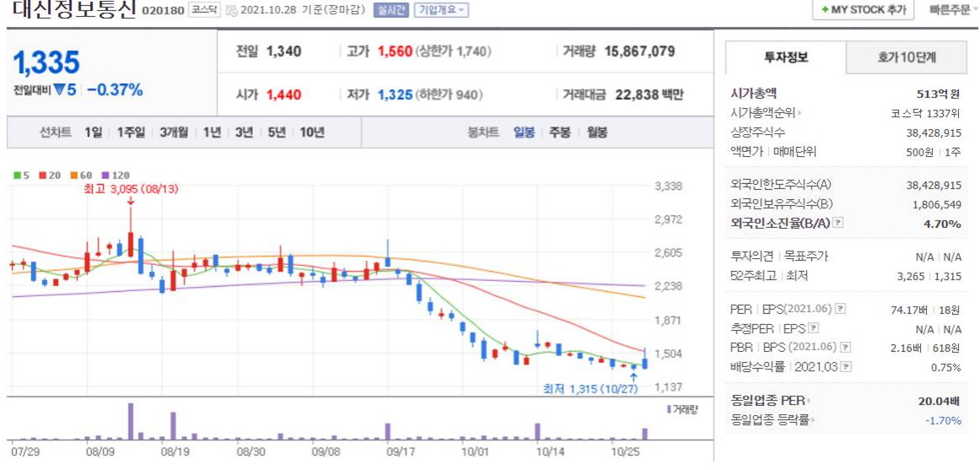Click the 거래대금 value 22,838 백만
The height and width of the screenshot is (470, 980).
(648, 95)
